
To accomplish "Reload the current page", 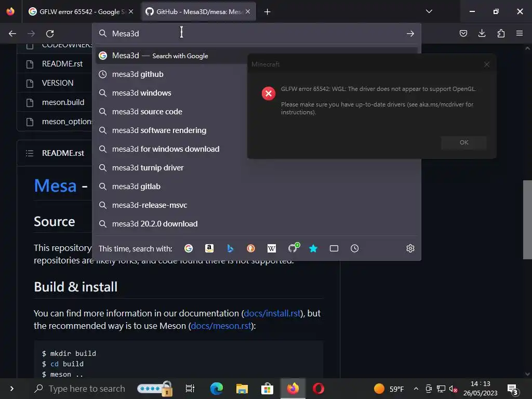I will tap(50, 34).
